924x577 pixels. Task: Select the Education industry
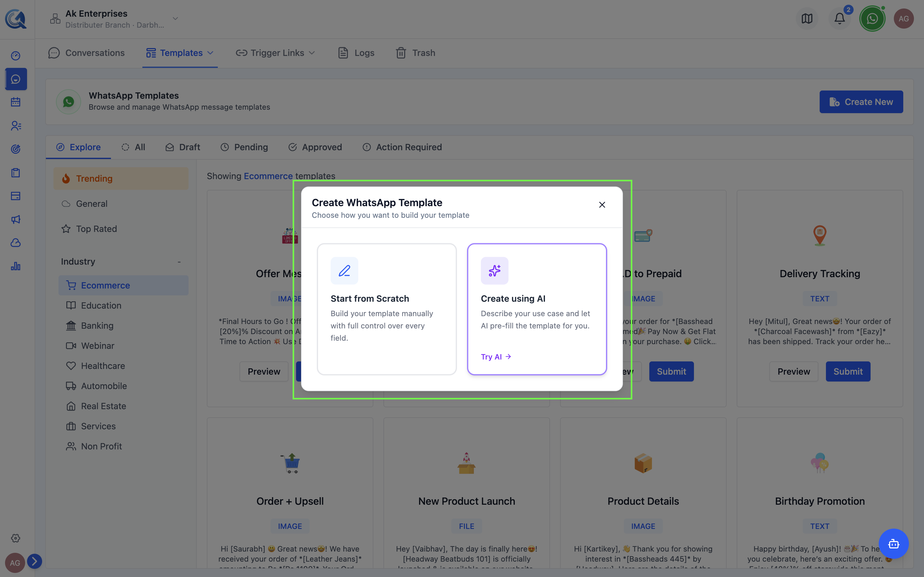tap(123, 305)
